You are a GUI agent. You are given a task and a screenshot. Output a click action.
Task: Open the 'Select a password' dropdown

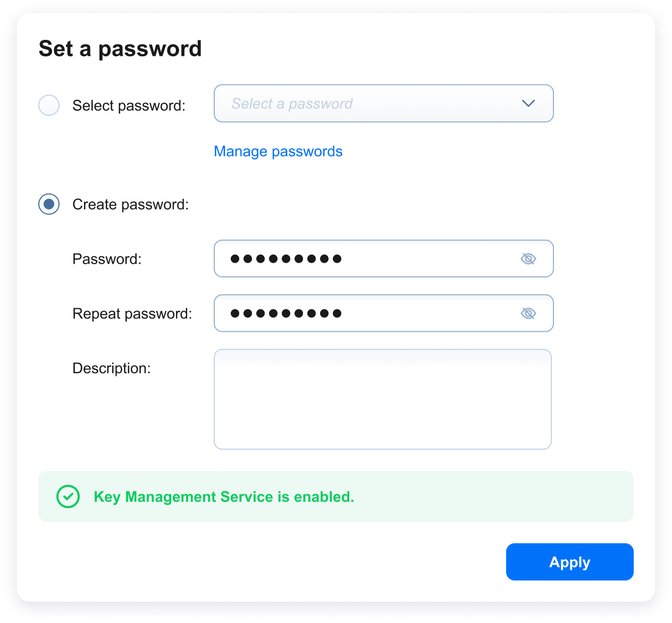[x=384, y=103]
